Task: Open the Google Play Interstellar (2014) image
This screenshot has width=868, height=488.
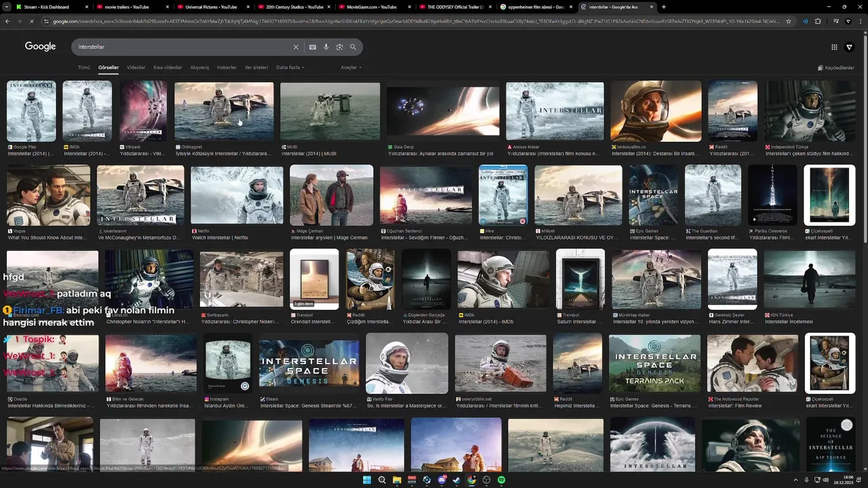Action: click(x=31, y=111)
